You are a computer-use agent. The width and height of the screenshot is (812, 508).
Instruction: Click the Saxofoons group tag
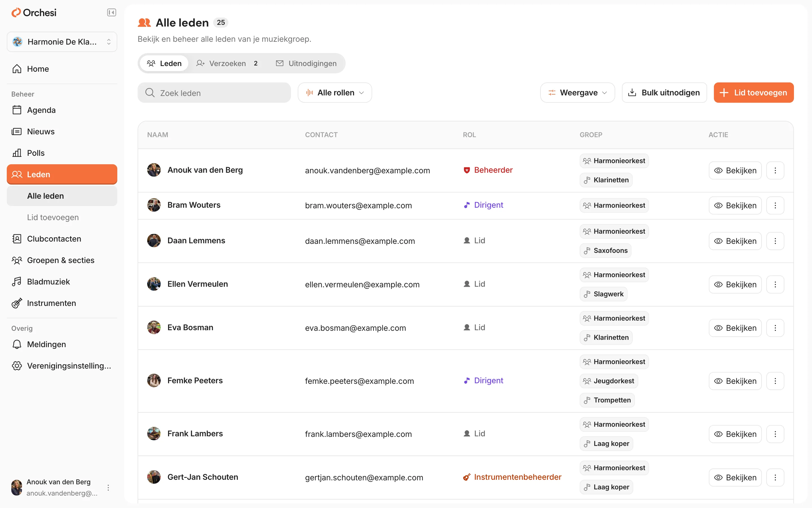click(605, 251)
